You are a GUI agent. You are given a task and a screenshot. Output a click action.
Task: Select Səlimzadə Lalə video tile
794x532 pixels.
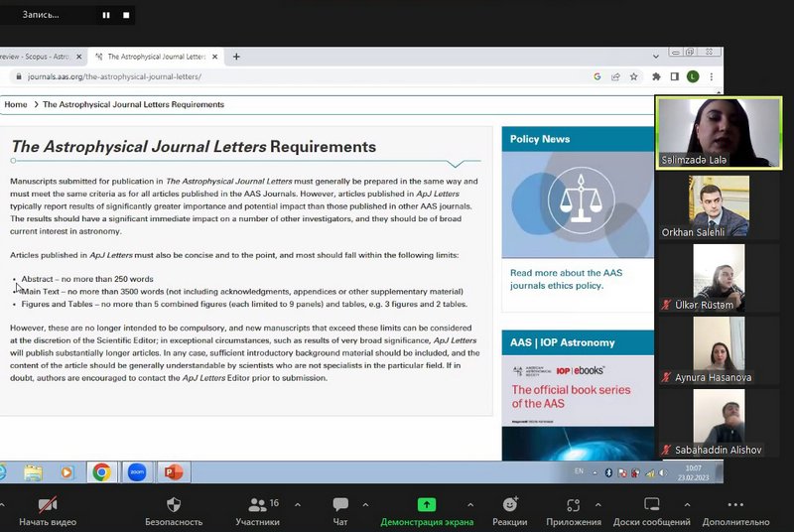(719, 133)
